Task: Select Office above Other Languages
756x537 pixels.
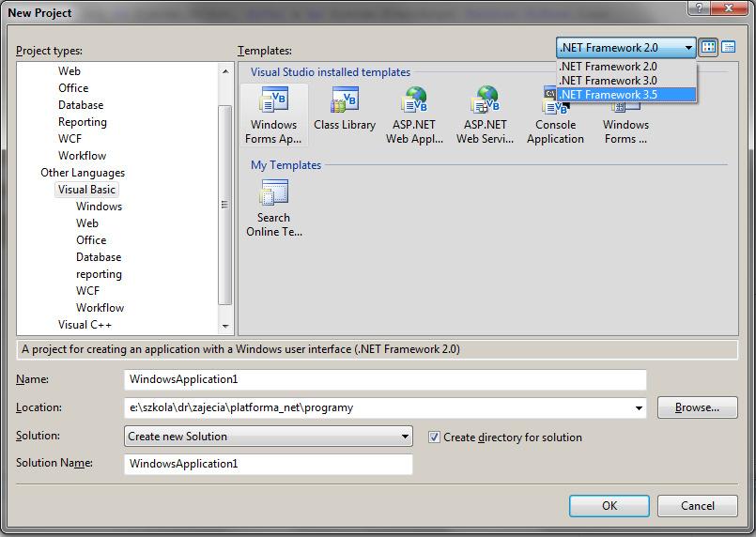Action: [x=73, y=87]
